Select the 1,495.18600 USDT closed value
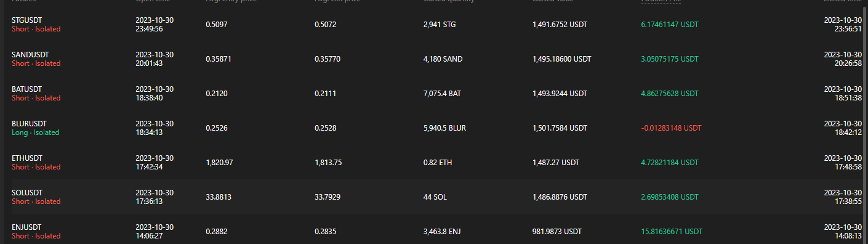Image resolution: width=868 pixels, height=244 pixels. [562, 59]
